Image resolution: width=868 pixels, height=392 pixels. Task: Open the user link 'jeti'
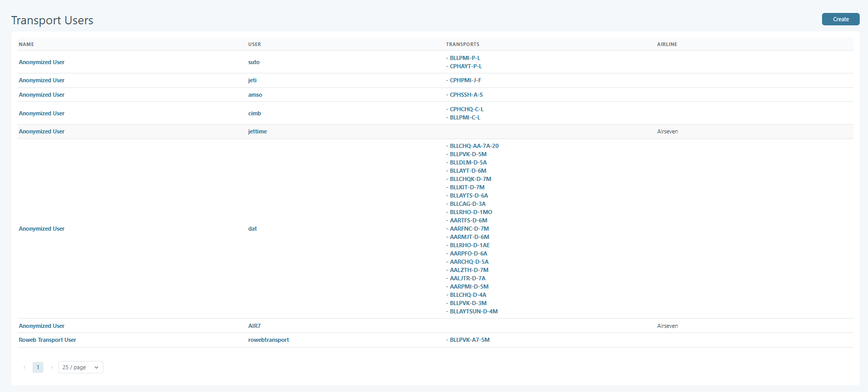click(252, 80)
